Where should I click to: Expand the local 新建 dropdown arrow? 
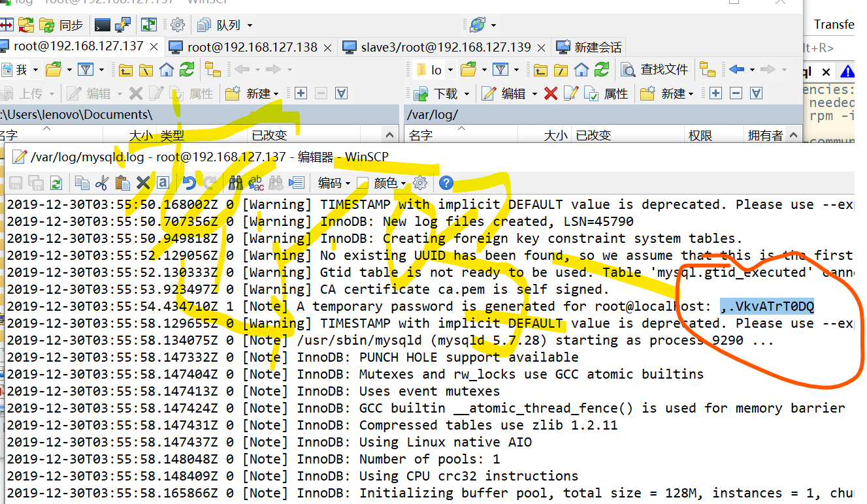(276, 94)
